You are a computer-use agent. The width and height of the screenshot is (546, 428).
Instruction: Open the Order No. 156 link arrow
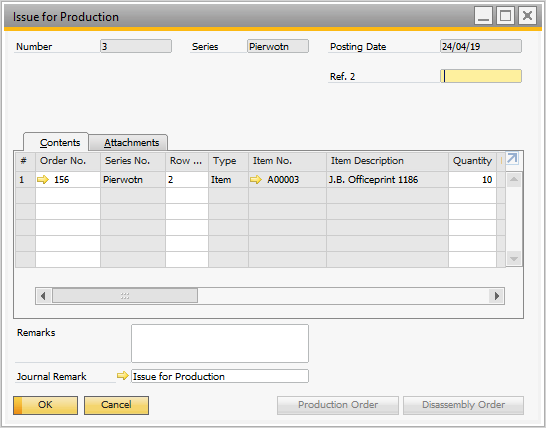43,180
